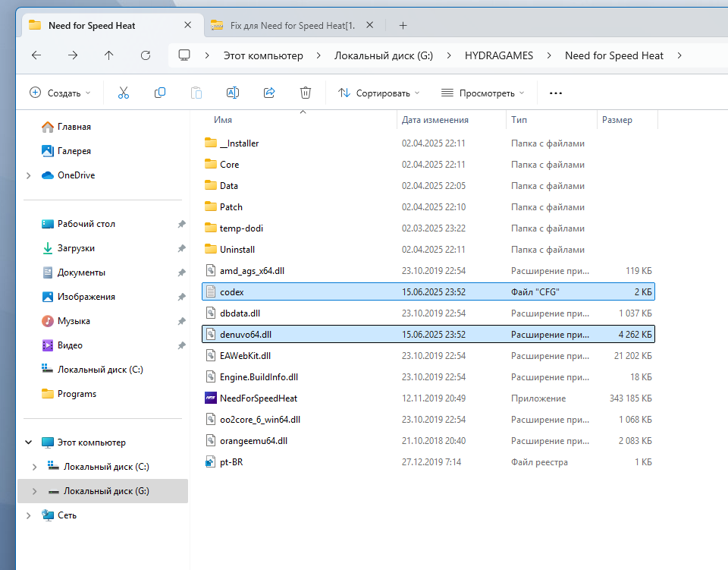
Task: Navigate to Этот компьютер breadcrumb
Action: click(263, 55)
